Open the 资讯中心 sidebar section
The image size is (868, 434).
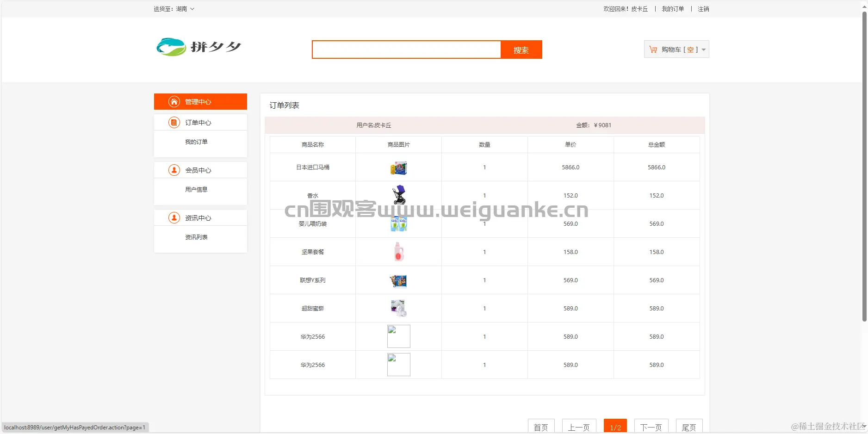[x=200, y=218]
